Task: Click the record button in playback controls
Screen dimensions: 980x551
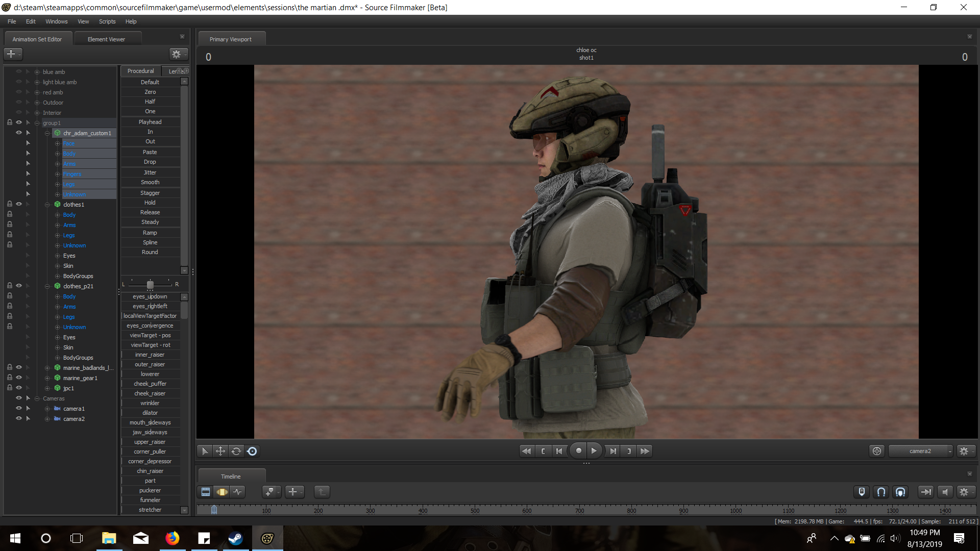Action: pyautogui.click(x=578, y=451)
